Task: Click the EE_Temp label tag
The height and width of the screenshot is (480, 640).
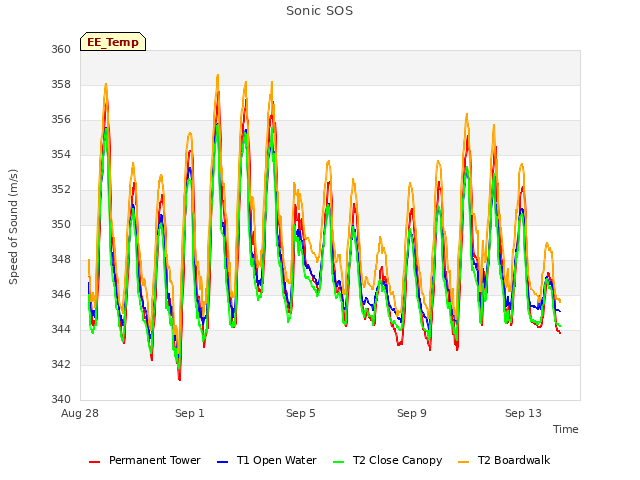Action: pyautogui.click(x=113, y=42)
